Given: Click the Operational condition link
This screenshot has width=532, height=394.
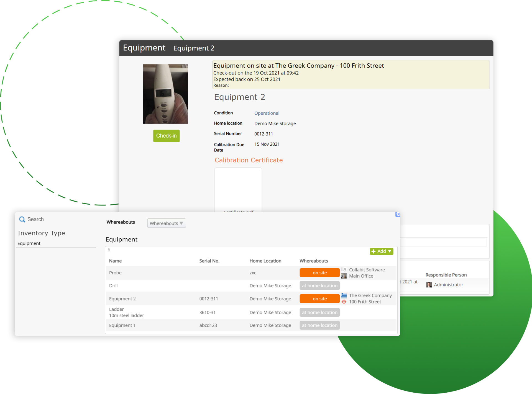Looking at the screenshot, I should pyautogui.click(x=267, y=113).
